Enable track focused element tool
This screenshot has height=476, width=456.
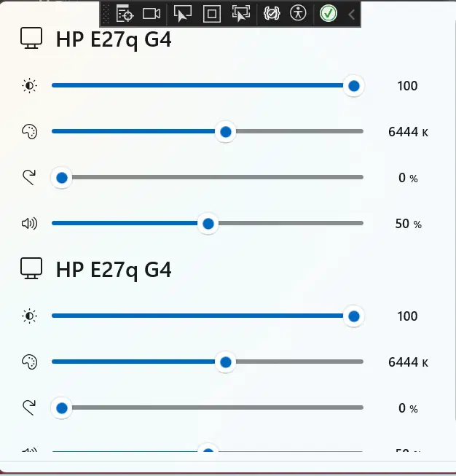240,13
